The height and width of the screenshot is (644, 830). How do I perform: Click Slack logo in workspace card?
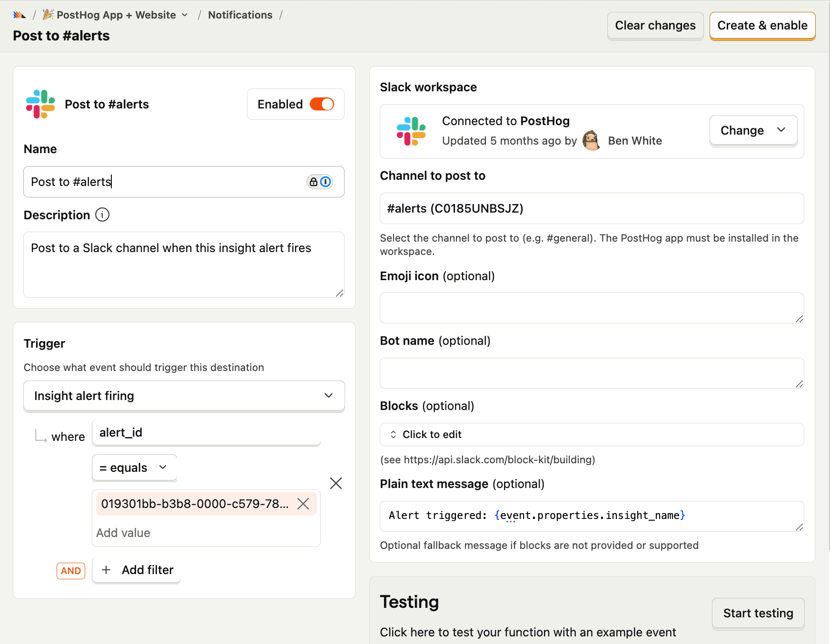point(411,131)
